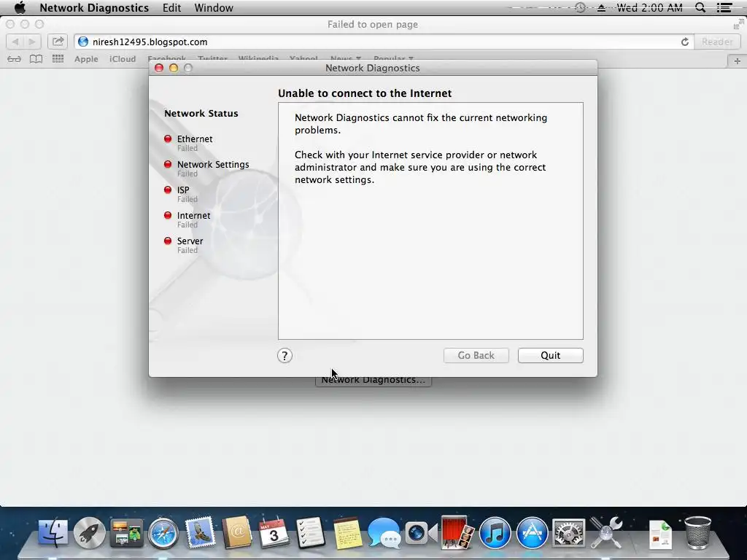Screen dimensions: 747x560
Task: Click the Safari Share button
Action: (58, 42)
